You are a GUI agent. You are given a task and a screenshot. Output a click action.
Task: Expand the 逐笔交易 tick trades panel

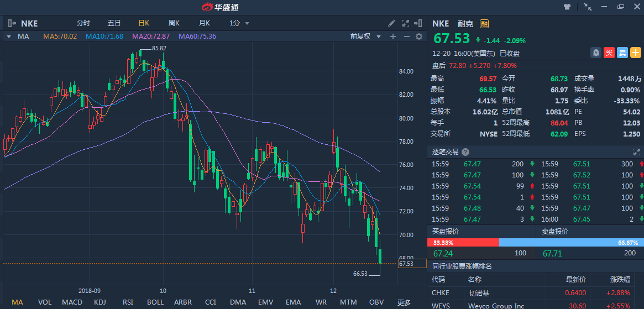636,152
